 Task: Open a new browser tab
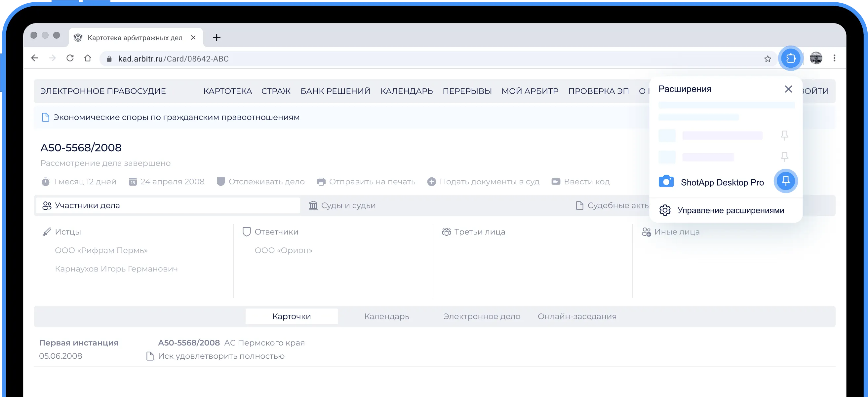217,37
